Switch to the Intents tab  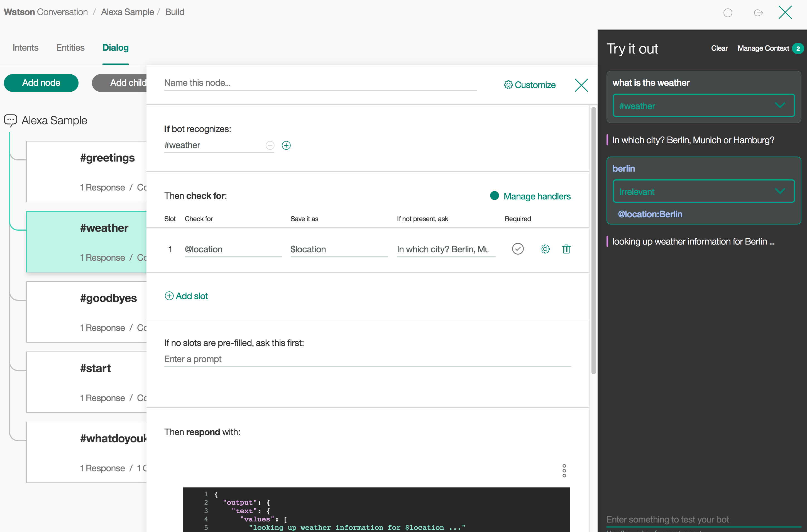(x=25, y=48)
